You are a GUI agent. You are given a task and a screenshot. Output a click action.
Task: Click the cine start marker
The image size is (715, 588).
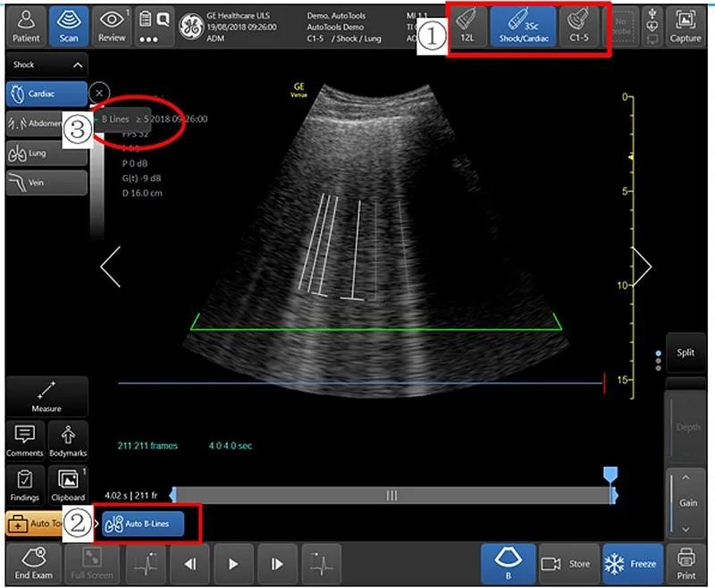172,495
